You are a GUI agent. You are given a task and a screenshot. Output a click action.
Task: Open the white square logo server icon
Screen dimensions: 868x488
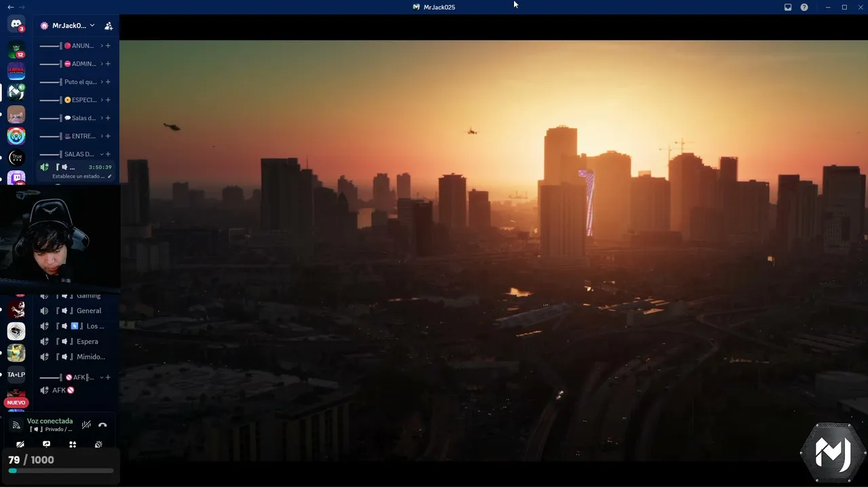pyautogui.click(x=16, y=331)
